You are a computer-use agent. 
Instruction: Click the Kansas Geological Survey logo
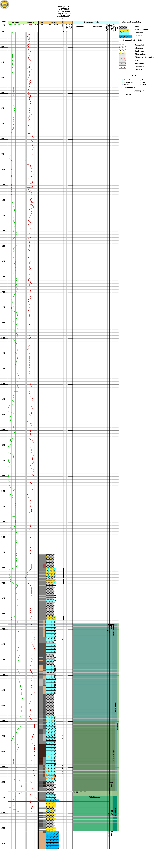(x=4, y=4)
